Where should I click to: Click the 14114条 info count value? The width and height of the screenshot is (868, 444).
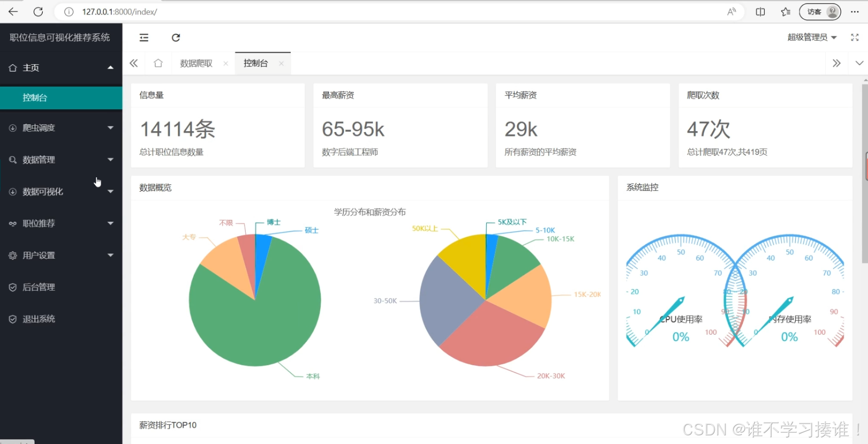pos(177,129)
